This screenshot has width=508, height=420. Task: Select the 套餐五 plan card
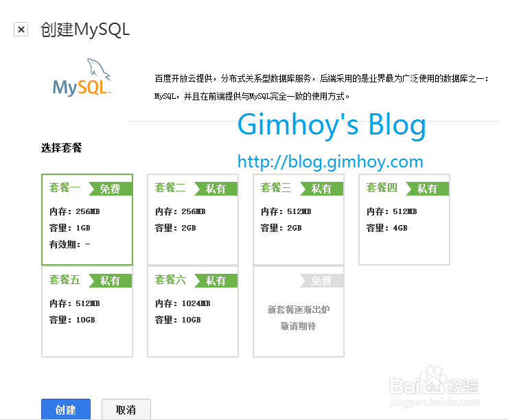tap(87, 312)
